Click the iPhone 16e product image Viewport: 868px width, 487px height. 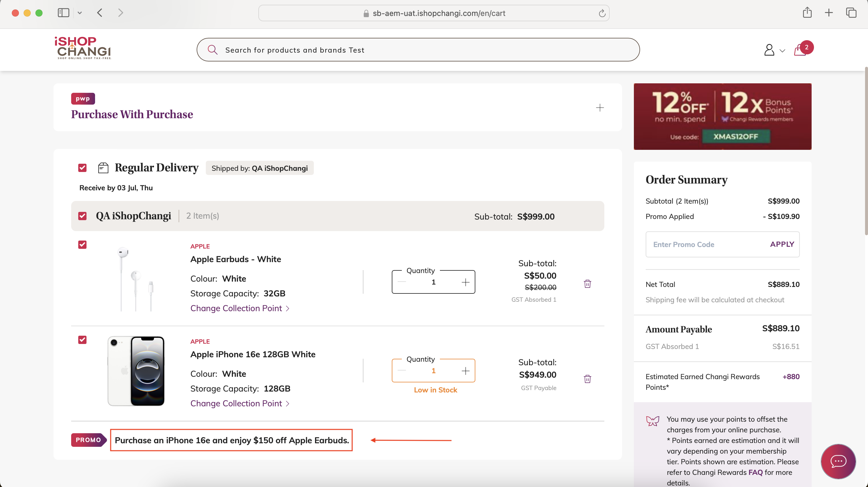click(x=136, y=371)
